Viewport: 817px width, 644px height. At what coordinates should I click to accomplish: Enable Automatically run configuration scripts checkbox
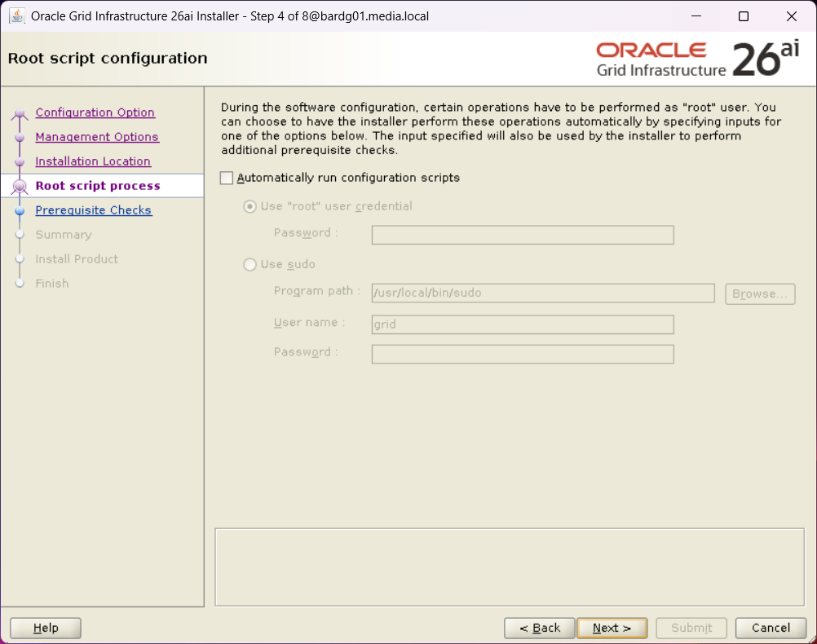coord(226,179)
